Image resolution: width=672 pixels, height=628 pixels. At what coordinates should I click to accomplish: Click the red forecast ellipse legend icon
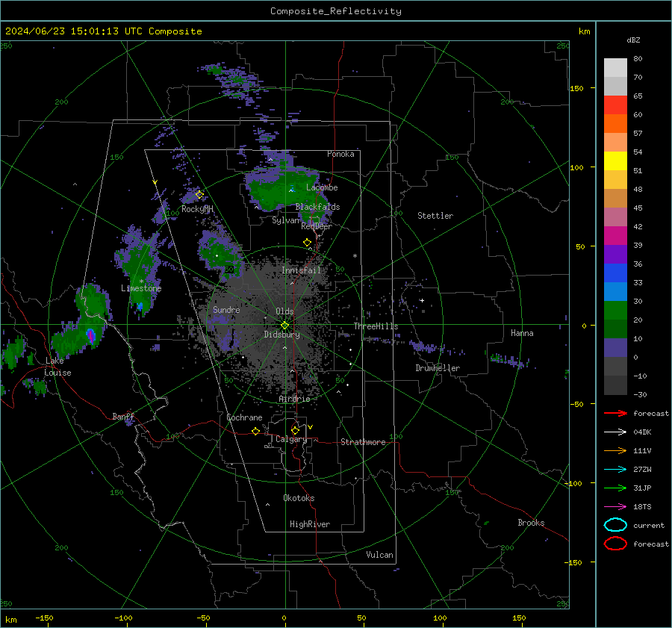tap(615, 544)
